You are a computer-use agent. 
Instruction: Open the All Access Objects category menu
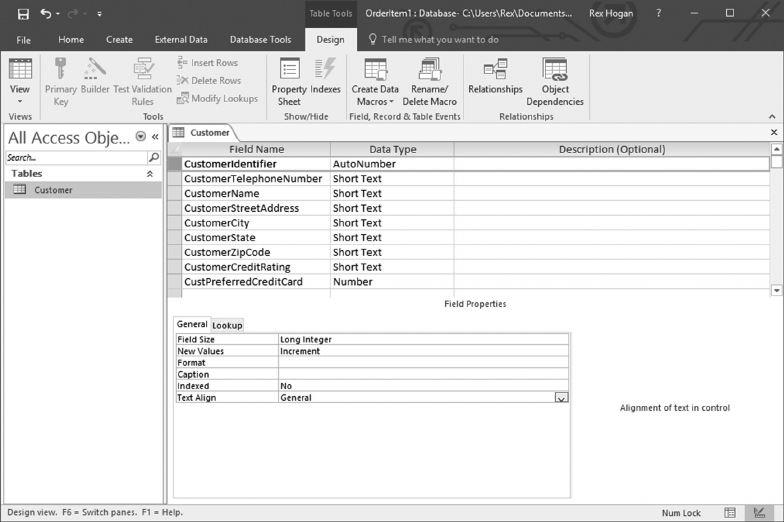[141, 136]
